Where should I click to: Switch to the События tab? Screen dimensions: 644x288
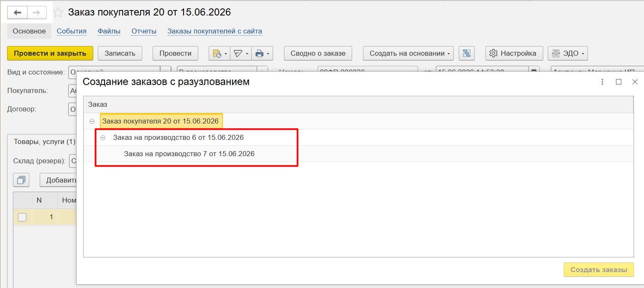pos(72,31)
